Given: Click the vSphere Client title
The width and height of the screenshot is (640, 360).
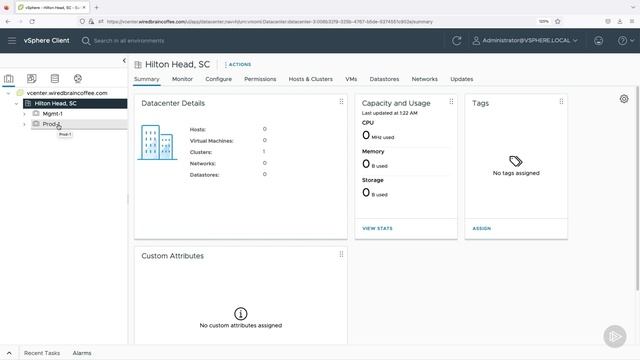Looking at the screenshot, I should click(47, 40).
